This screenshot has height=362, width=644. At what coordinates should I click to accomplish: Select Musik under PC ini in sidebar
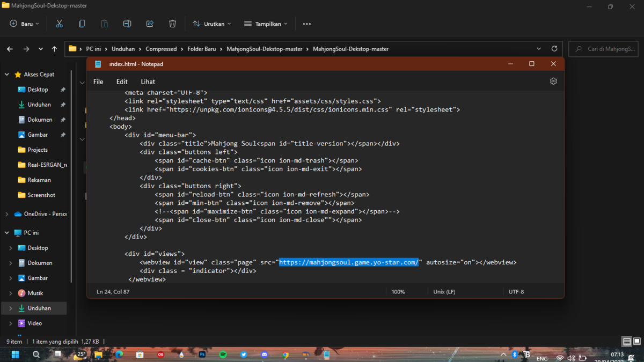(x=35, y=293)
